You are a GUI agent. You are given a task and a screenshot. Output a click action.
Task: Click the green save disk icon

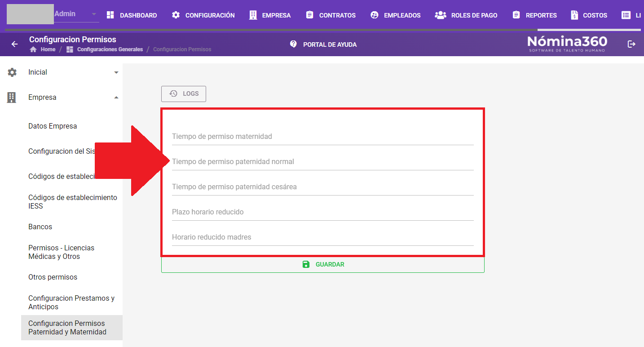(x=306, y=264)
